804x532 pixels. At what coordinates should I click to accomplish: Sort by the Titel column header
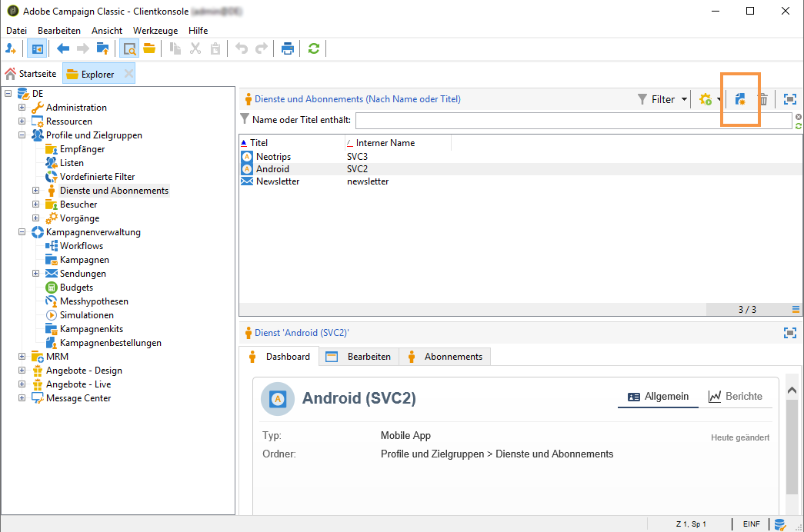(x=292, y=142)
